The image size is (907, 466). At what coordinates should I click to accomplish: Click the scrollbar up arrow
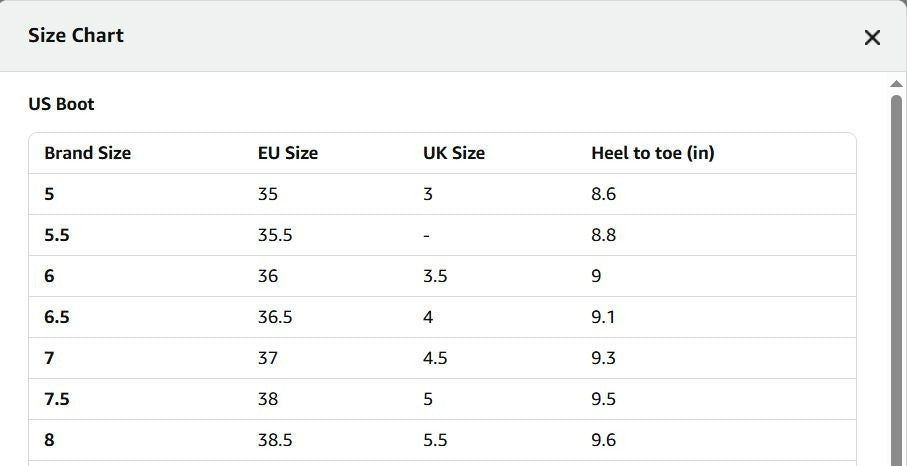coord(896,84)
